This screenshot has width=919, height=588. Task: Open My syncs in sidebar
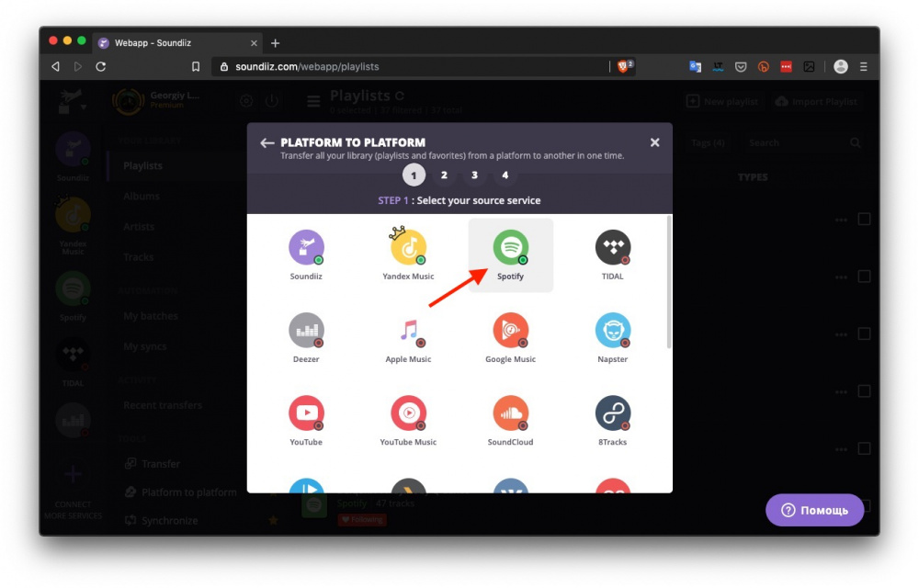(x=145, y=346)
